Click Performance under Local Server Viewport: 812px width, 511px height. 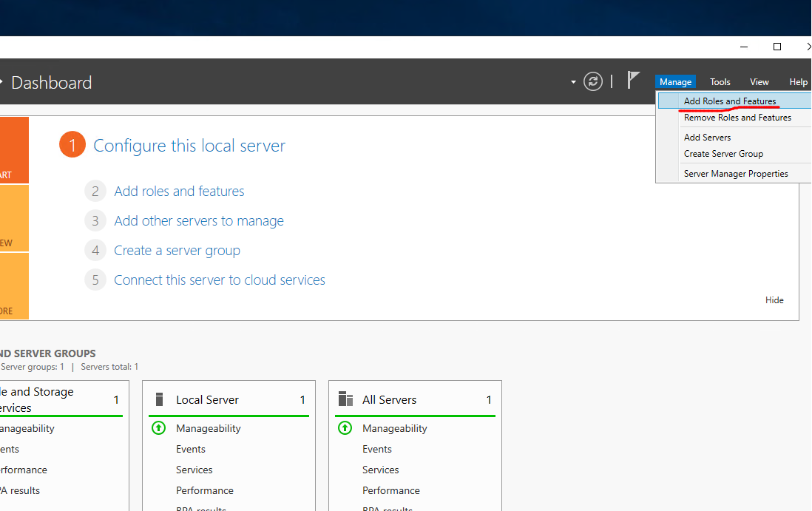tap(205, 490)
